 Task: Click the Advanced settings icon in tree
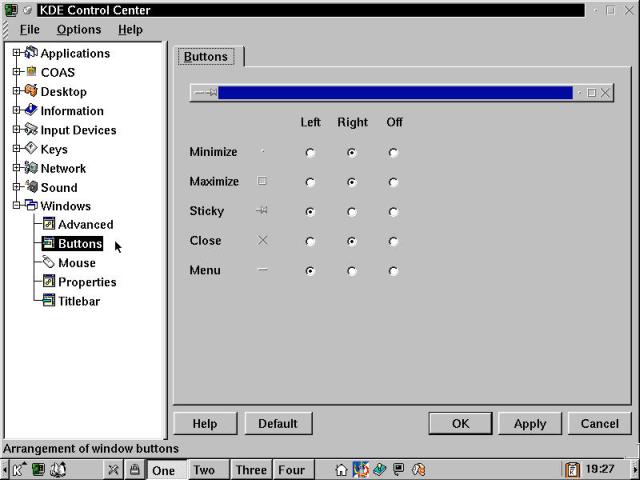point(49,225)
